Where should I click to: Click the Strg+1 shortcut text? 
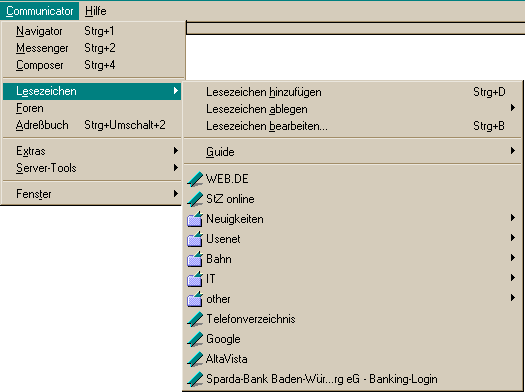99,31
